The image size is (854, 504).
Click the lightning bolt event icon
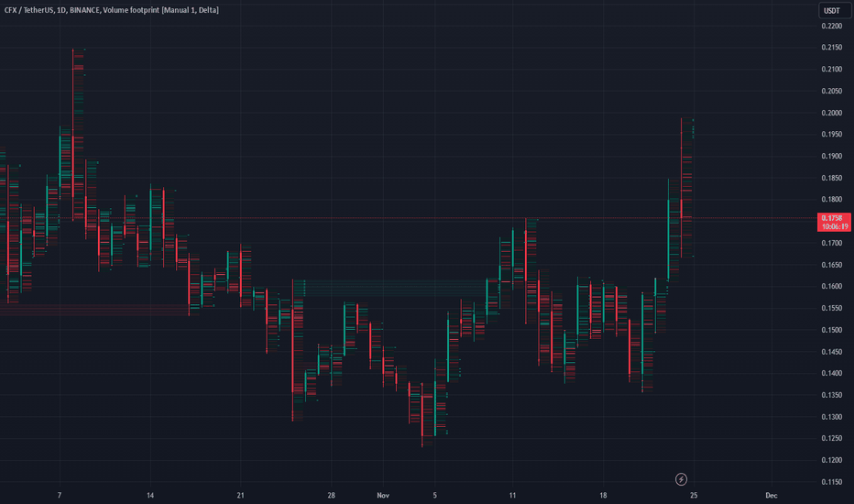click(681, 479)
